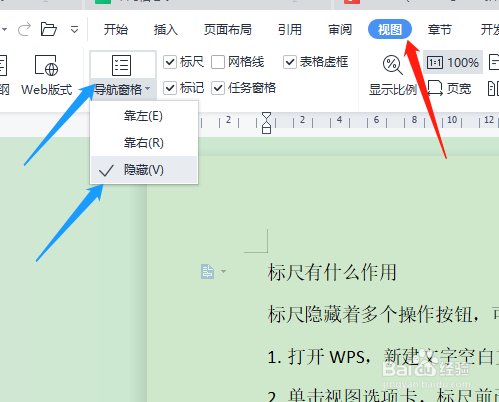The width and height of the screenshot is (499, 402).
Task: Open the 插入 tab
Action: (x=166, y=30)
